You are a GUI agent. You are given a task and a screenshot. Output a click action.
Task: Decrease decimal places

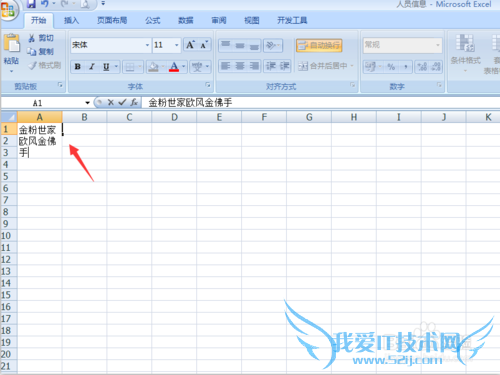(436, 67)
